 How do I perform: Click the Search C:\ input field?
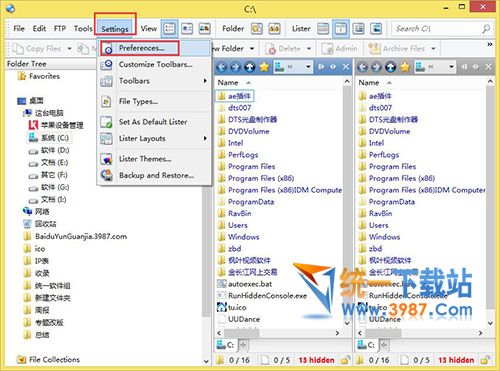click(436, 29)
